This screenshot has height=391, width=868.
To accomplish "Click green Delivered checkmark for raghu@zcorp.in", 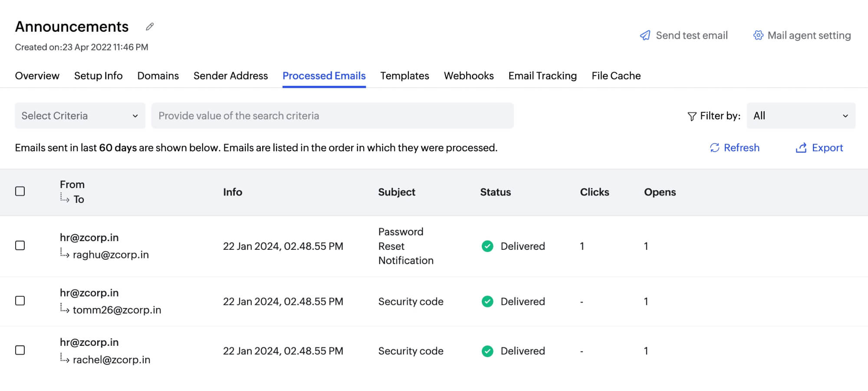I will point(487,246).
